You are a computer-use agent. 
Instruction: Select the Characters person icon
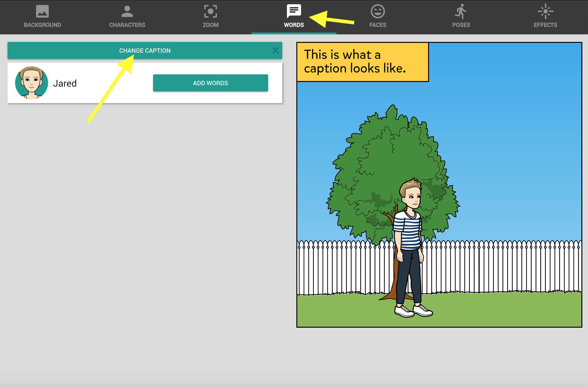[x=127, y=11]
